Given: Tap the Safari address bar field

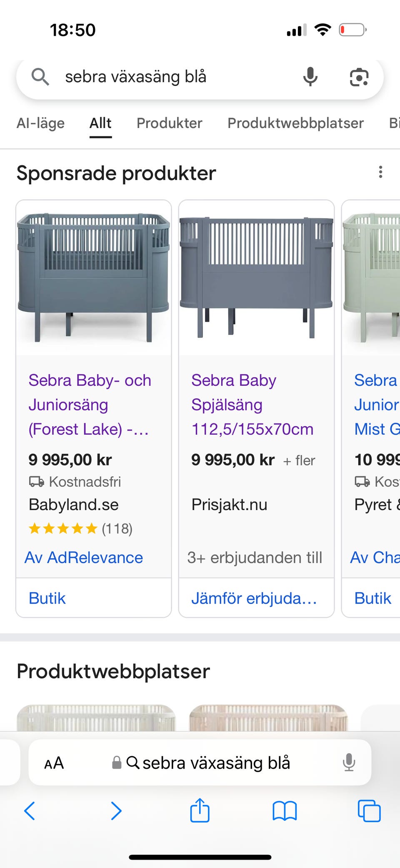Looking at the screenshot, I should tap(208, 763).
